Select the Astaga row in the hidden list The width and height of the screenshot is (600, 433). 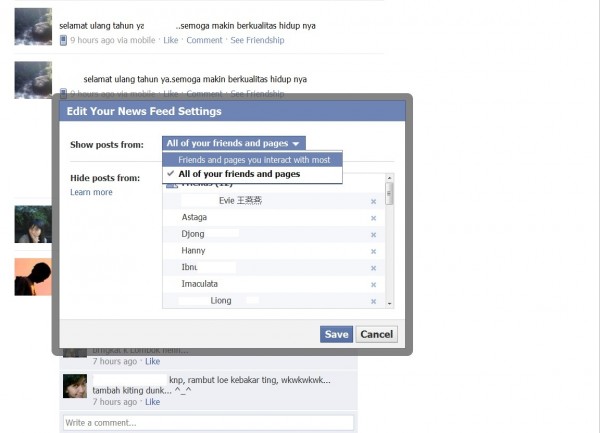coord(274,218)
